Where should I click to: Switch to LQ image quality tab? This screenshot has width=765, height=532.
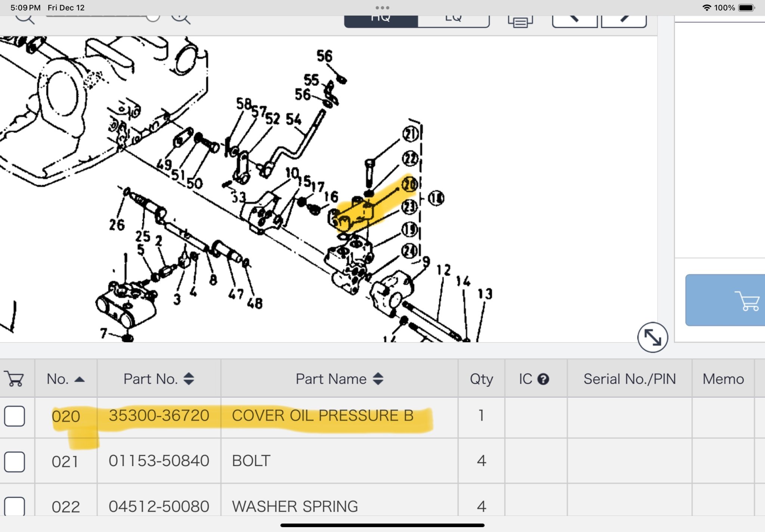(453, 20)
